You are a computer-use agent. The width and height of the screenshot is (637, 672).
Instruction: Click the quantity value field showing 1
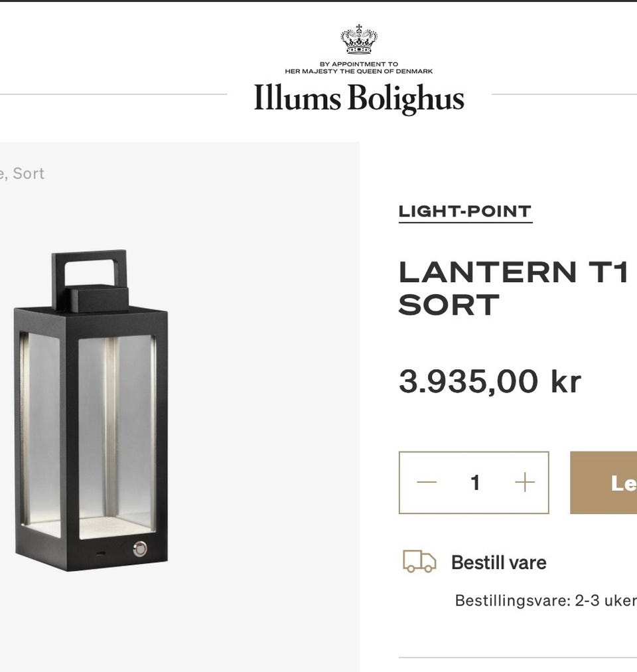[x=474, y=483]
